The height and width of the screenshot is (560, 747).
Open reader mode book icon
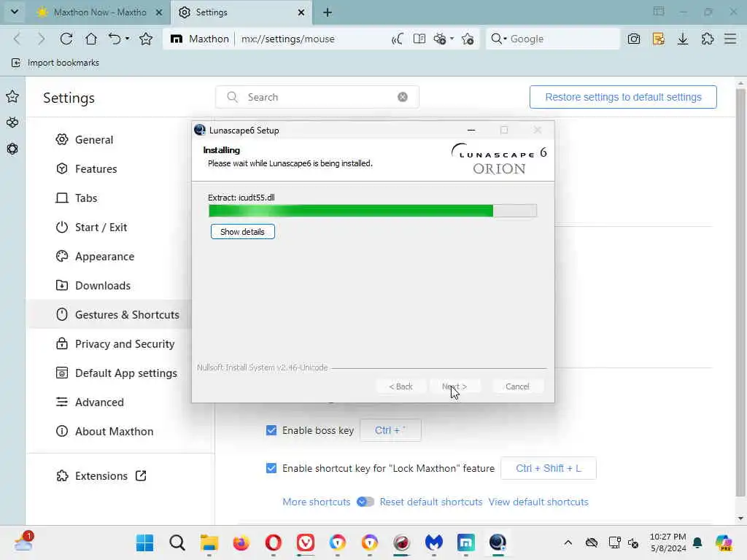[x=419, y=39]
